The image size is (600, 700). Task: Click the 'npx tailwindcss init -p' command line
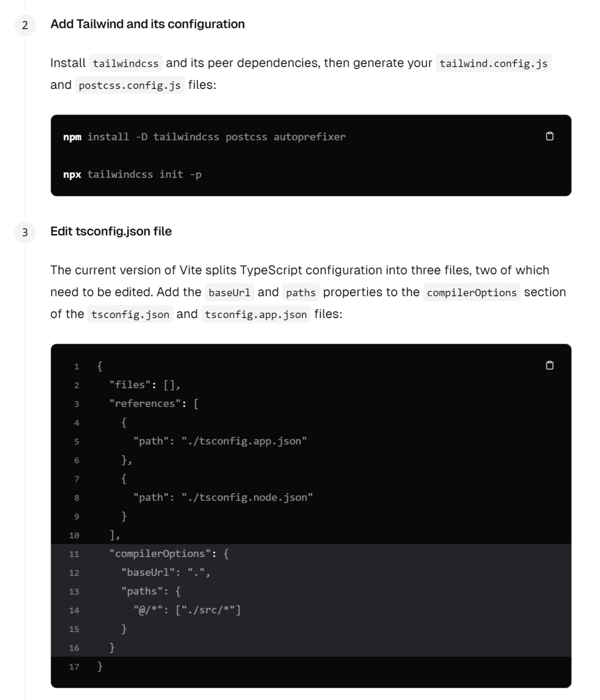click(x=132, y=175)
